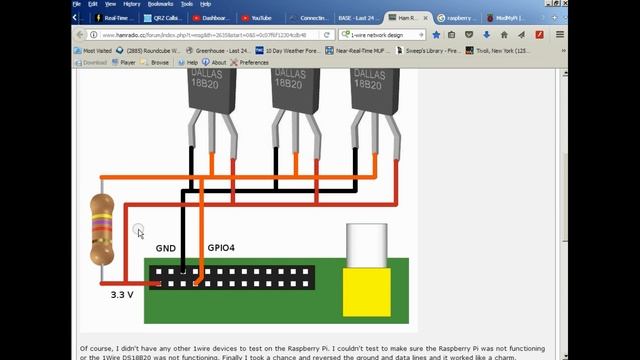Switch to the Connecting tab
This screenshot has width=640, height=360.
(x=309, y=18)
